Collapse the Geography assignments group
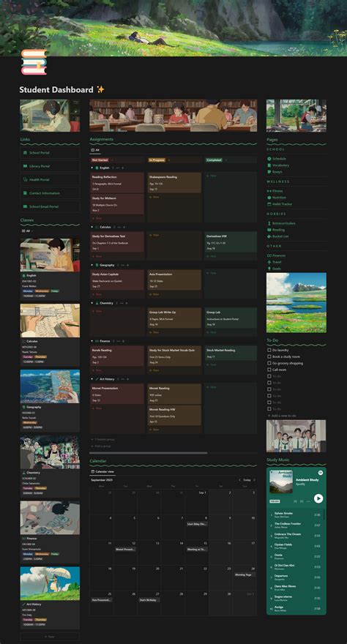 pyautogui.click(x=92, y=266)
